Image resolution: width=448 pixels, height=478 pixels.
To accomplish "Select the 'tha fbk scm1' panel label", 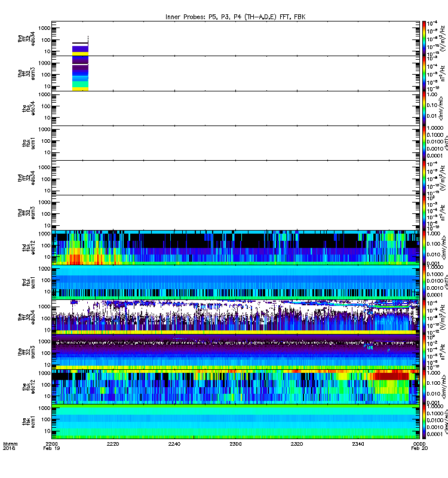I will point(29,143).
